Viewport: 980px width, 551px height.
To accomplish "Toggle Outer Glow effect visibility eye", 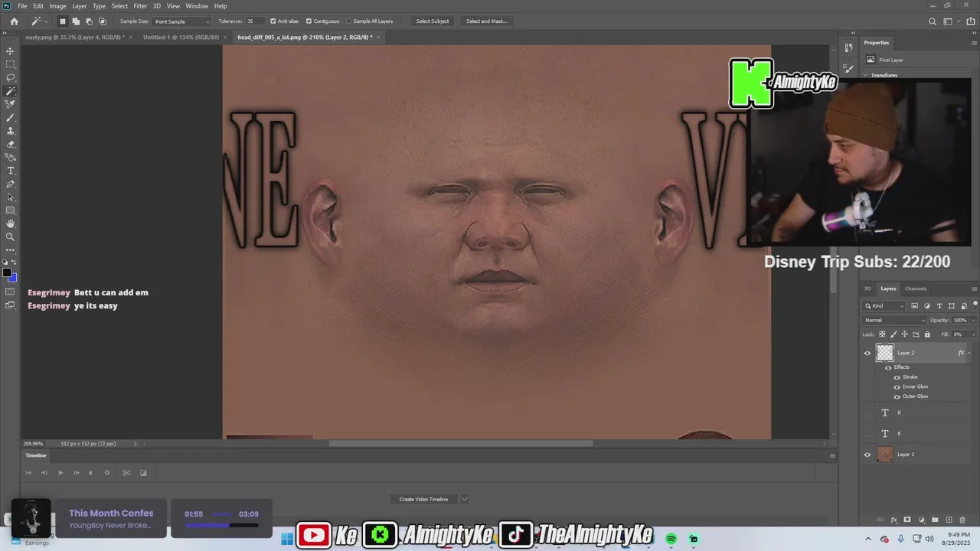I will click(897, 396).
